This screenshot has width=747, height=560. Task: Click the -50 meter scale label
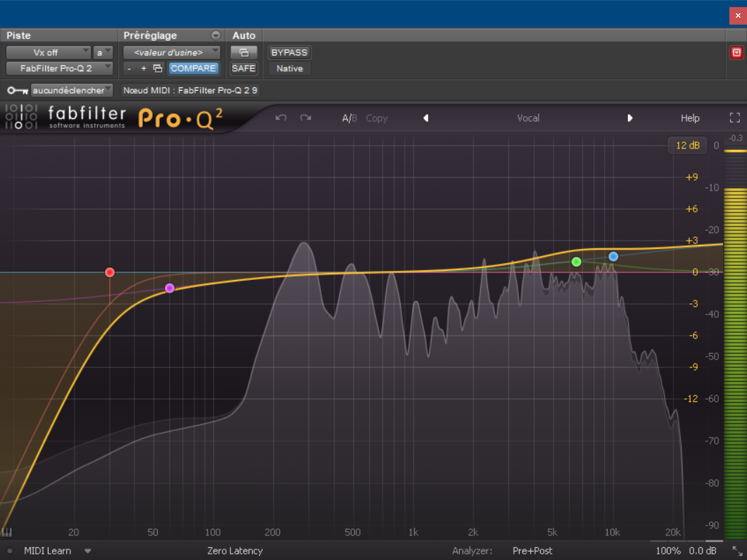click(712, 356)
